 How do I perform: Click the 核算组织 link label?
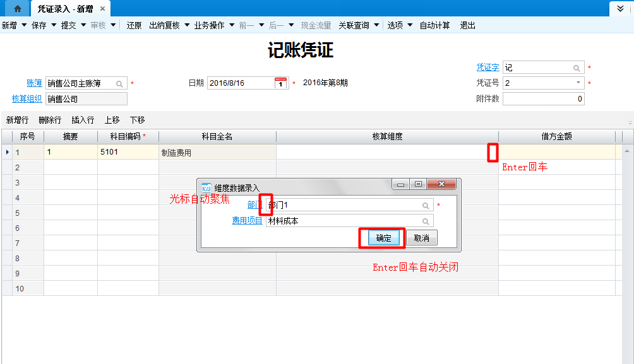[27, 98]
